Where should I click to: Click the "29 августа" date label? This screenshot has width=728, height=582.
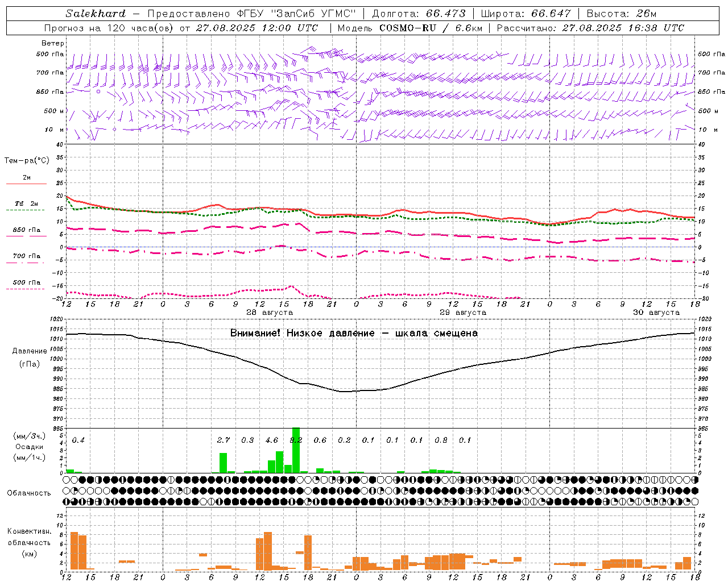[463, 313]
